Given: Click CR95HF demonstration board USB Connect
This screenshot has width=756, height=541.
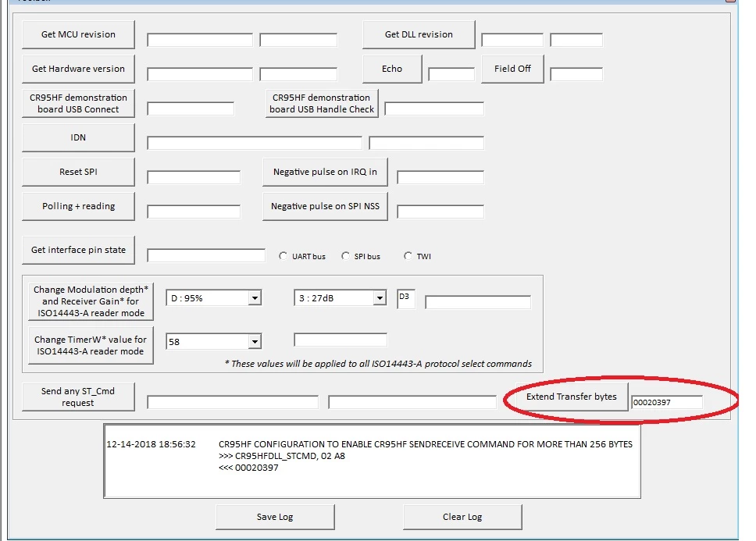Looking at the screenshot, I should point(78,103).
